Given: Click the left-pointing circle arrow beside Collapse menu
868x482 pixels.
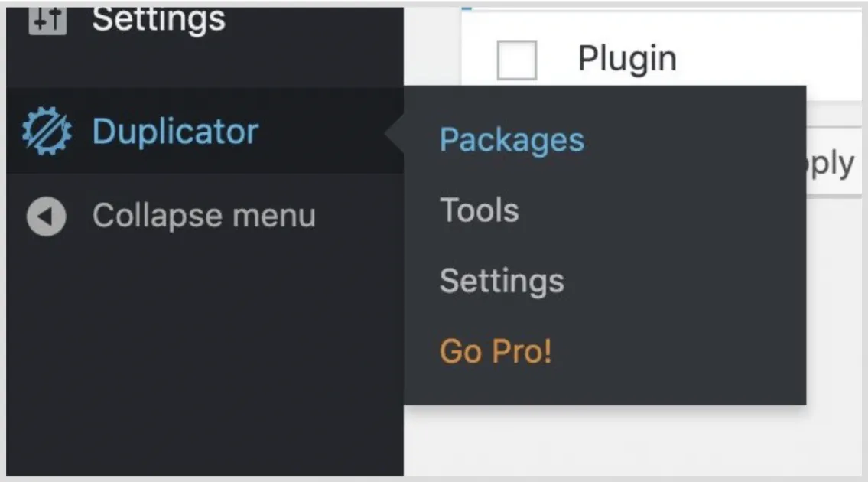Looking at the screenshot, I should coord(46,217).
